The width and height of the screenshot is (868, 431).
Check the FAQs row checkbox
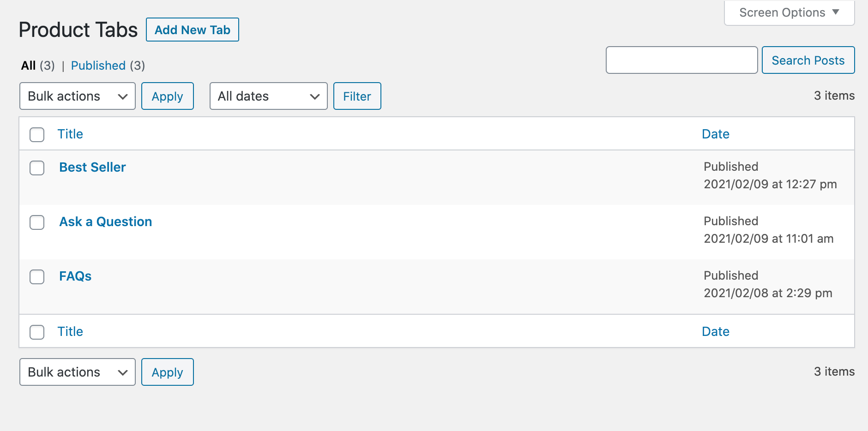coord(36,277)
